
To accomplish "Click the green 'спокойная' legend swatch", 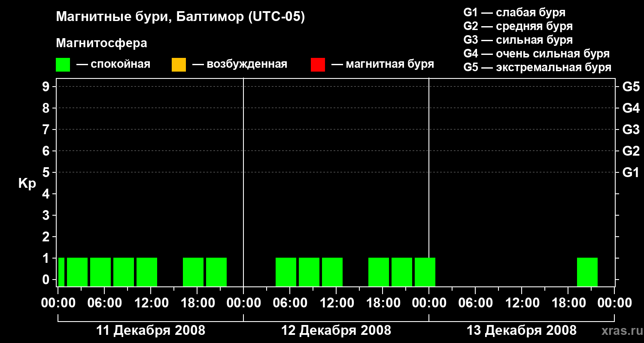I will click(63, 65).
